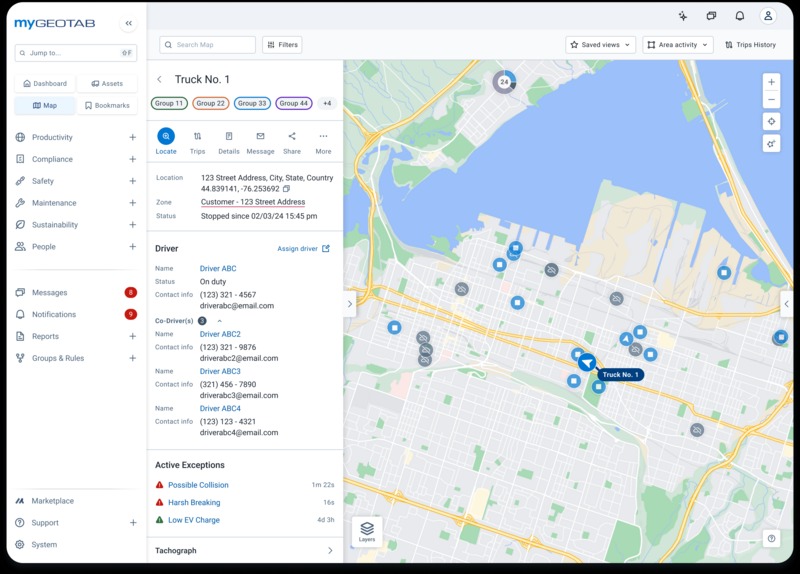Click the sparkle assistant icon in header

click(x=683, y=16)
